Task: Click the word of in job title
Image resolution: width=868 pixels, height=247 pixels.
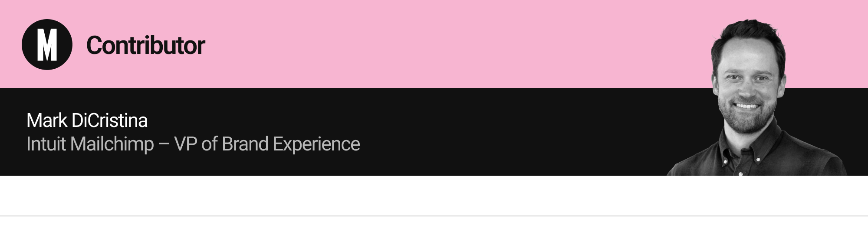Action: 210,144
